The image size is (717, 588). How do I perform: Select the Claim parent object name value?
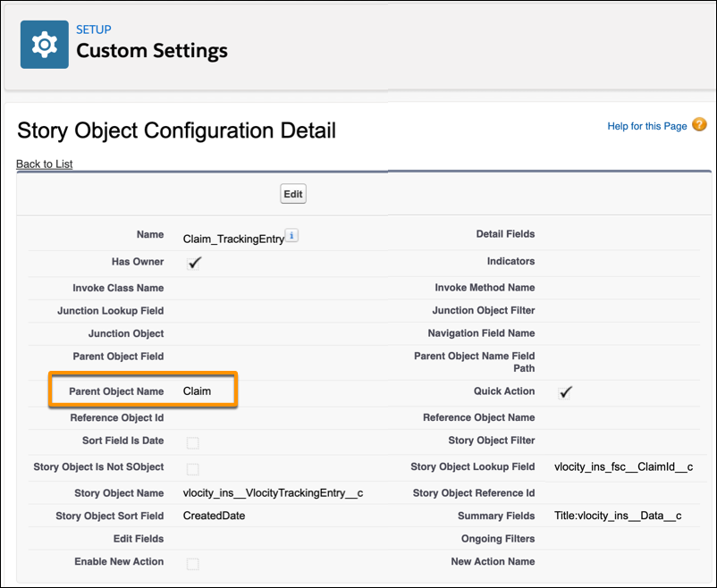(197, 391)
